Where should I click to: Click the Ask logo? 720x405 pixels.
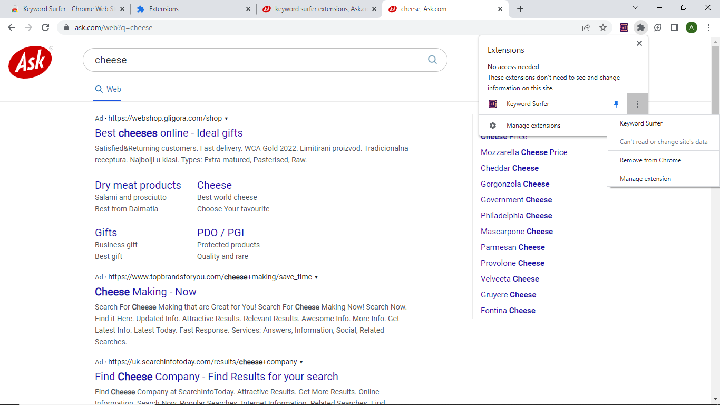click(x=30, y=62)
